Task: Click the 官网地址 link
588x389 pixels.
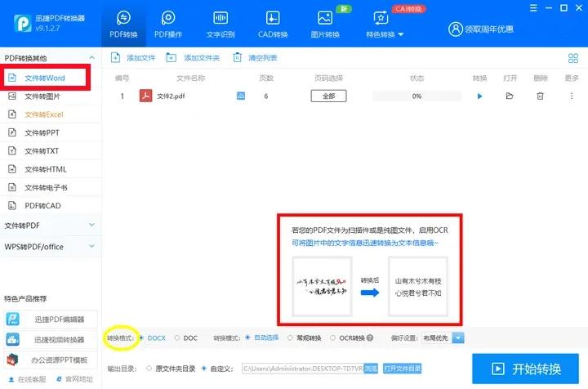Action: pos(74,379)
